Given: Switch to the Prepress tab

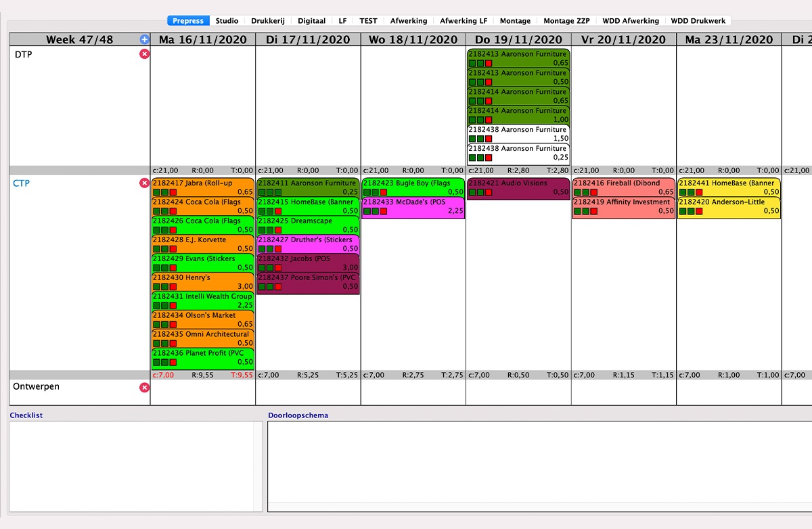Looking at the screenshot, I should coord(188,21).
